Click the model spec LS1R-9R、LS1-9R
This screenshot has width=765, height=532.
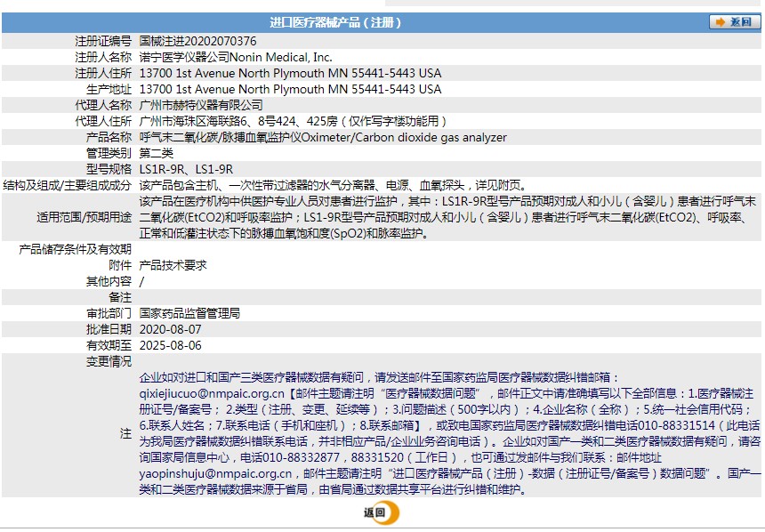click(187, 169)
